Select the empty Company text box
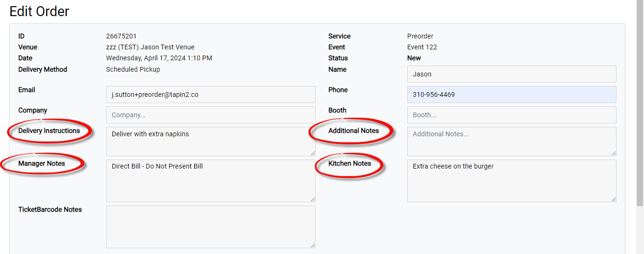644x254 pixels. [x=211, y=115]
